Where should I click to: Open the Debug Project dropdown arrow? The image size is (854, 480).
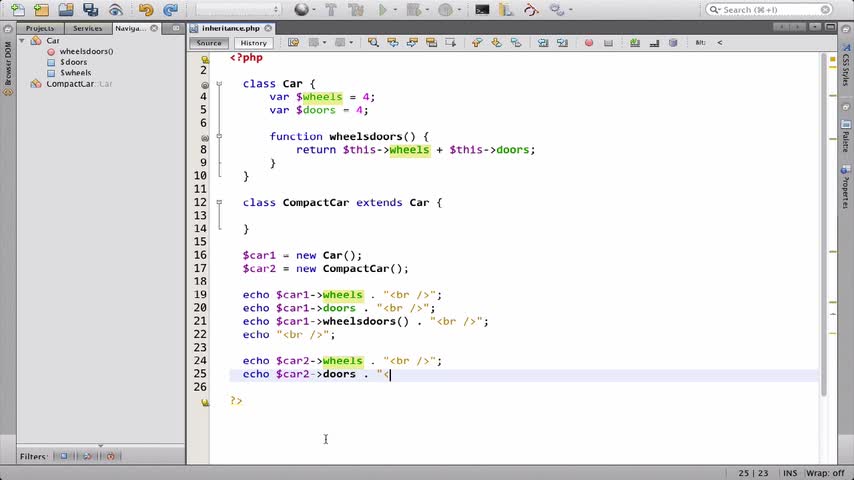427,10
